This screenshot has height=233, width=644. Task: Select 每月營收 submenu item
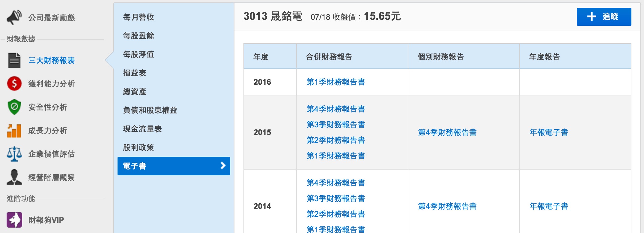click(139, 17)
